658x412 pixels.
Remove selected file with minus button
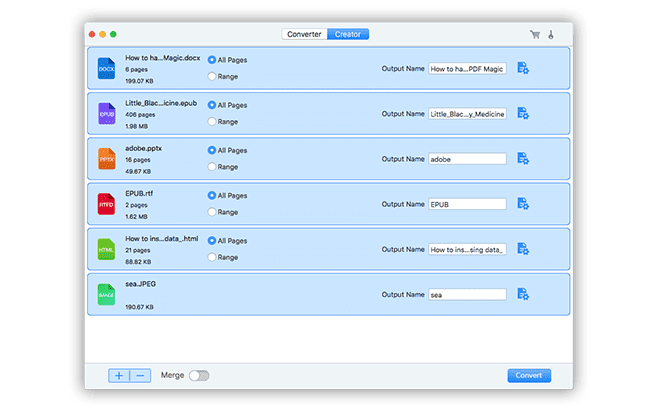140,375
